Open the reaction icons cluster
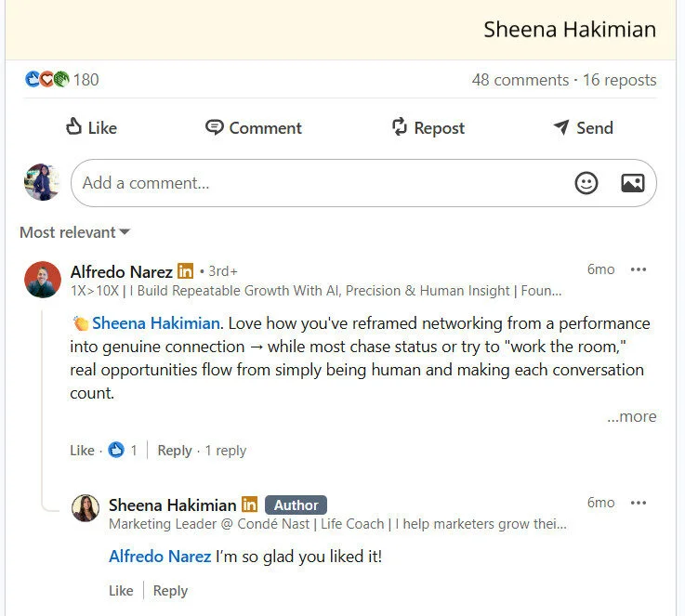Image resolution: width=685 pixels, height=616 pixels. click(47, 80)
